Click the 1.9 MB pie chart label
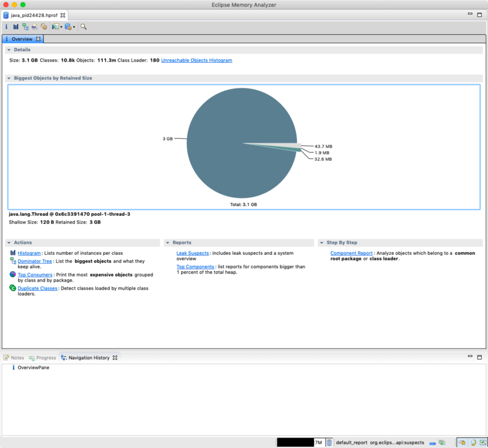This screenshot has height=448, width=488. (322, 153)
